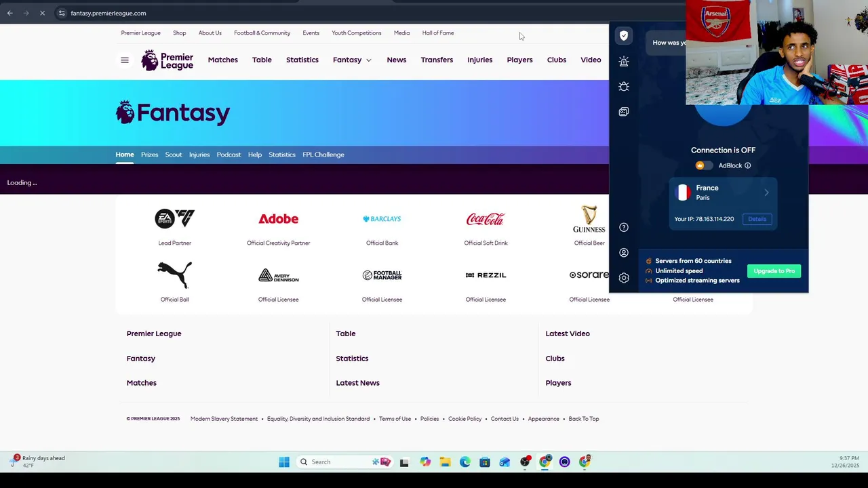The width and height of the screenshot is (868, 488).
Task: Open the Terms of Use footer link
Action: point(395,419)
